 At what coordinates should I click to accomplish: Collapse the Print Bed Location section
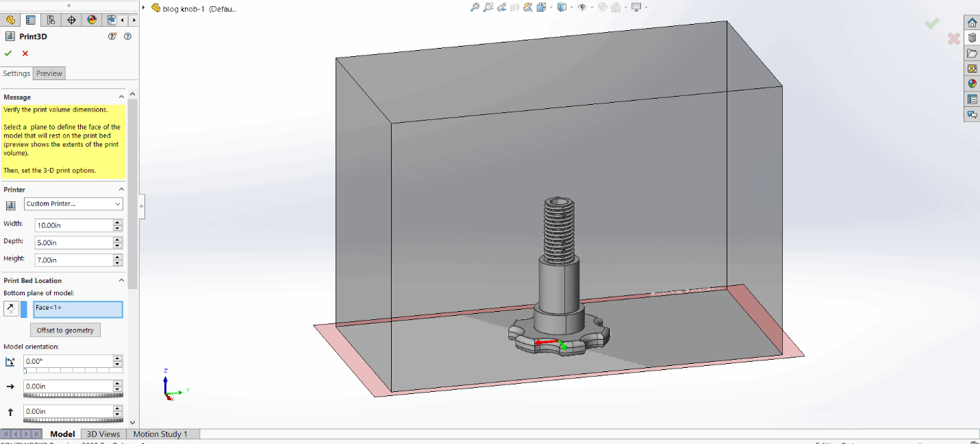(122, 280)
